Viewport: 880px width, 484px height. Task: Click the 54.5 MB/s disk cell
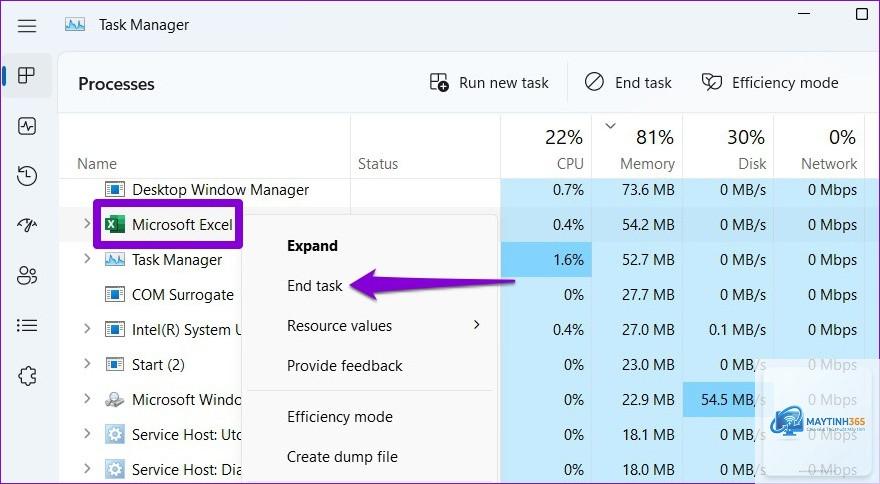tap(728, 399)
